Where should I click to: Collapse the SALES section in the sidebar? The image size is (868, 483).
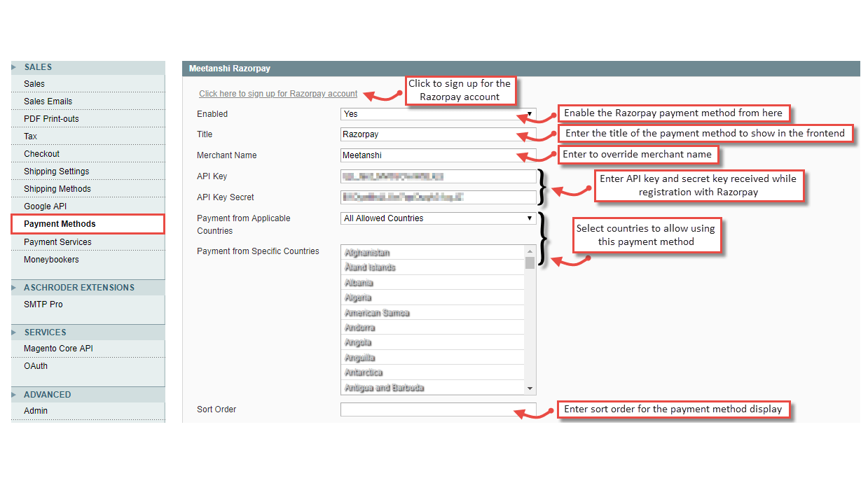88,67
